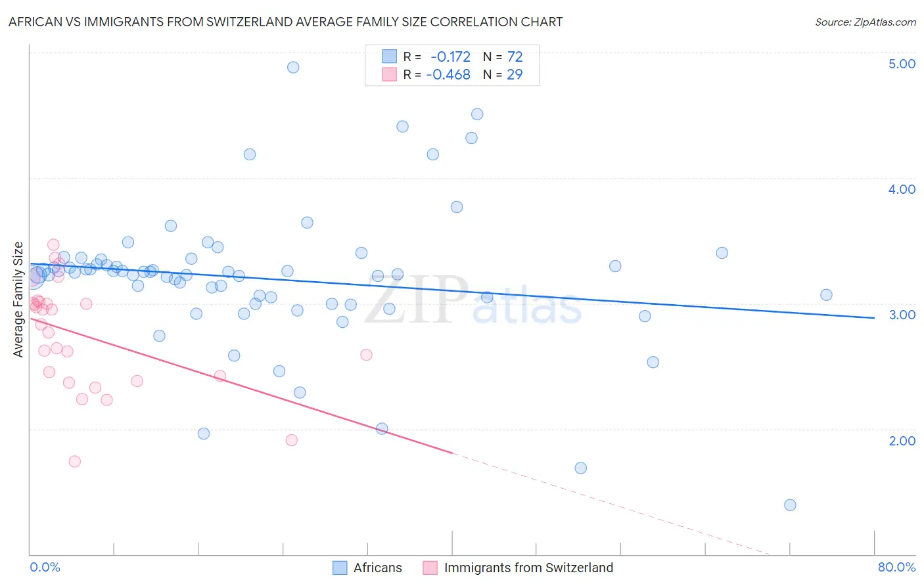
Task: Click the chart title text
Action: coord(285,22)
